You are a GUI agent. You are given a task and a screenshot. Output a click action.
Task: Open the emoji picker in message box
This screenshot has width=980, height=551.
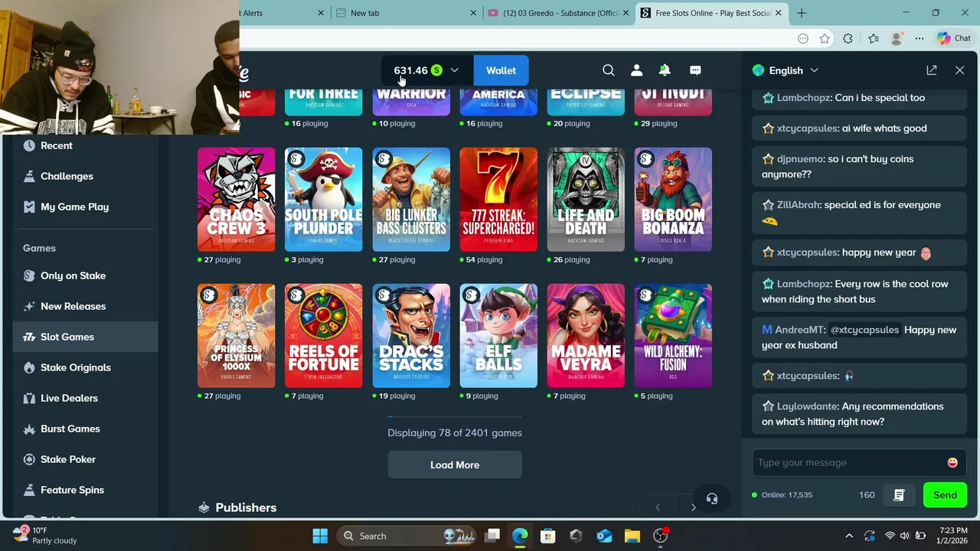[952, 463]
